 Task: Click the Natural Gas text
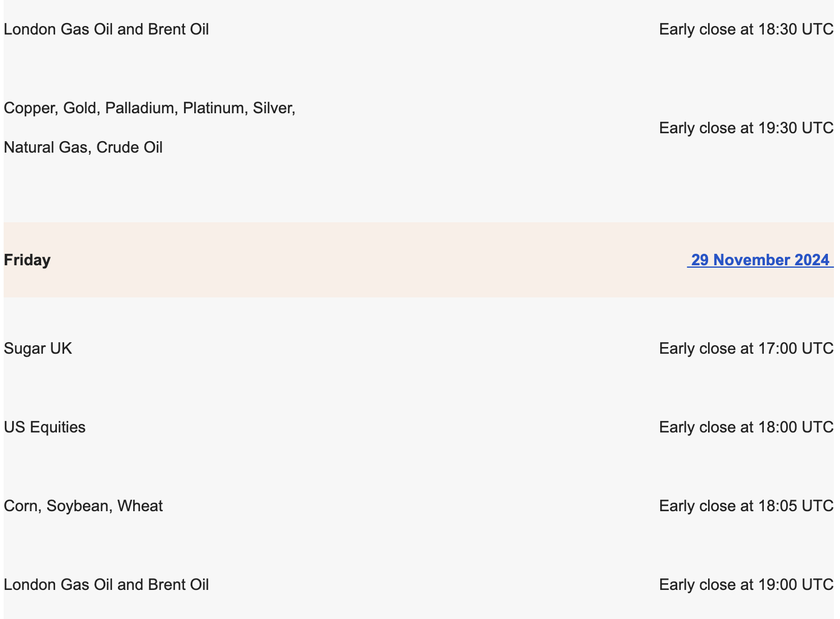(45, 147)
